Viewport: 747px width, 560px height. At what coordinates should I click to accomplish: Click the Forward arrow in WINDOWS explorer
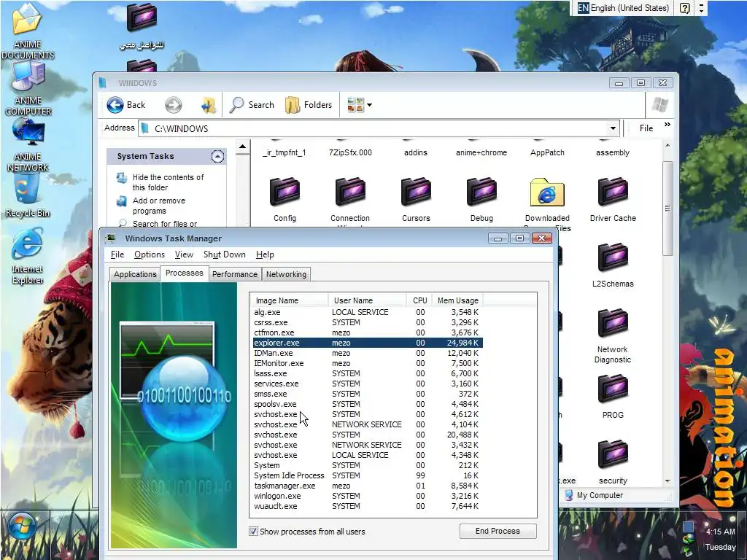point(174,105)
